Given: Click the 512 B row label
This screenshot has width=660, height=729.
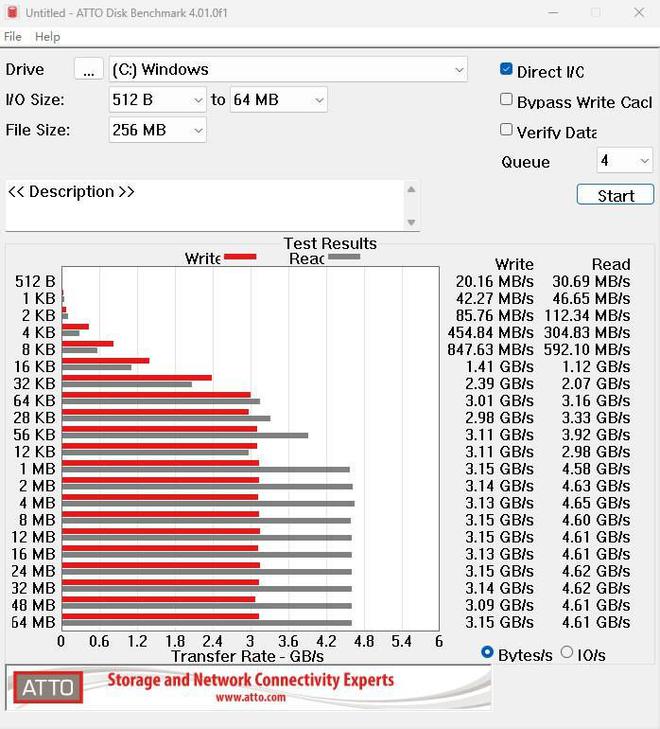Looking at the screenshot, I should 35,282.
